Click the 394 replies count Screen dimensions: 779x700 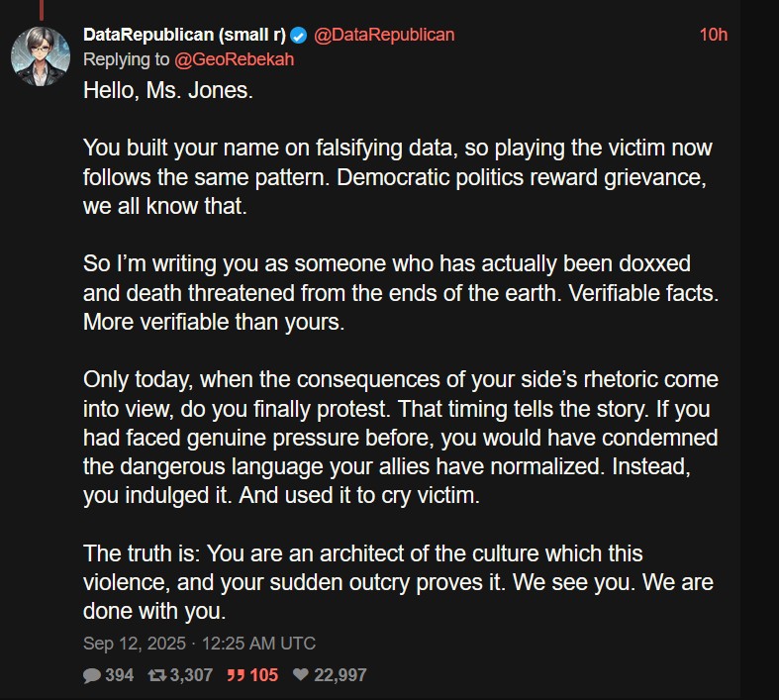coord(119,675)
